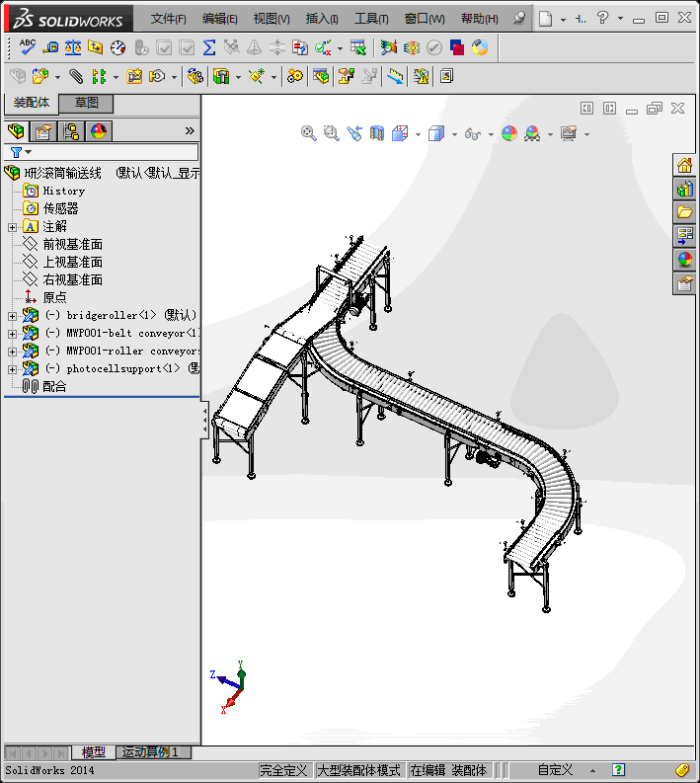The image size is (700, 783).
Task: Open the Mass Properties scale icon
Action: [x=73, y=47]
